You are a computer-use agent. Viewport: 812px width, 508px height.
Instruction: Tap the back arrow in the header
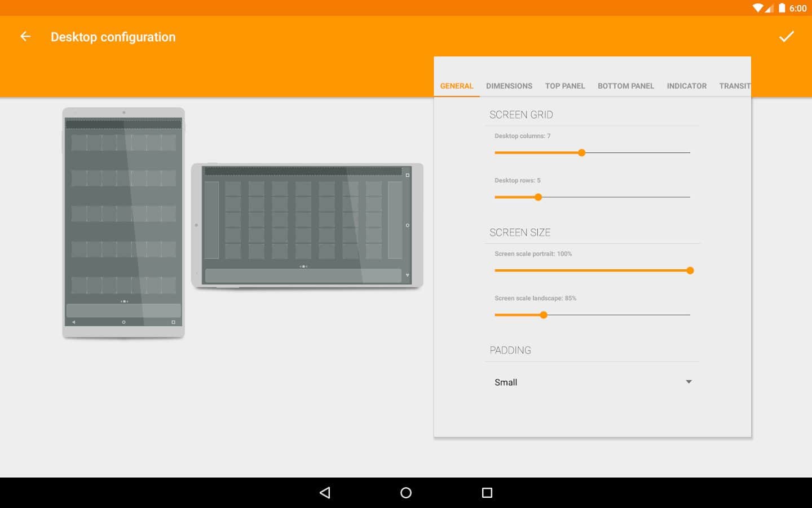pyautogui.click(x=25, y=37)
